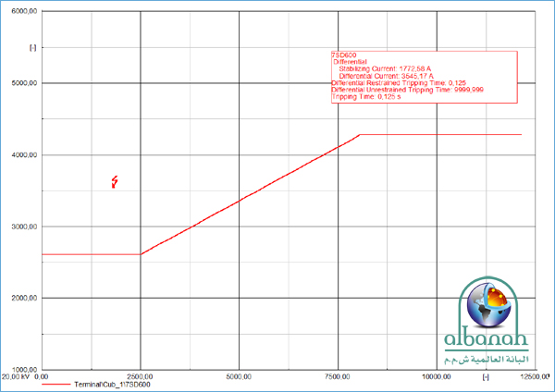
Task: Click the 7500,00 x-axis tick label
Action: coord(337,377)
